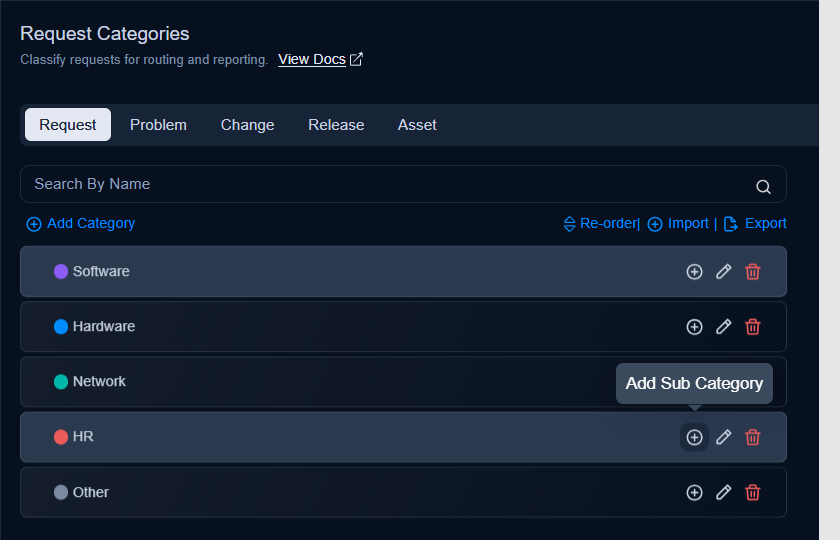Click Add Category
This screenshot has width=840, height=540.
coord(81,223)
